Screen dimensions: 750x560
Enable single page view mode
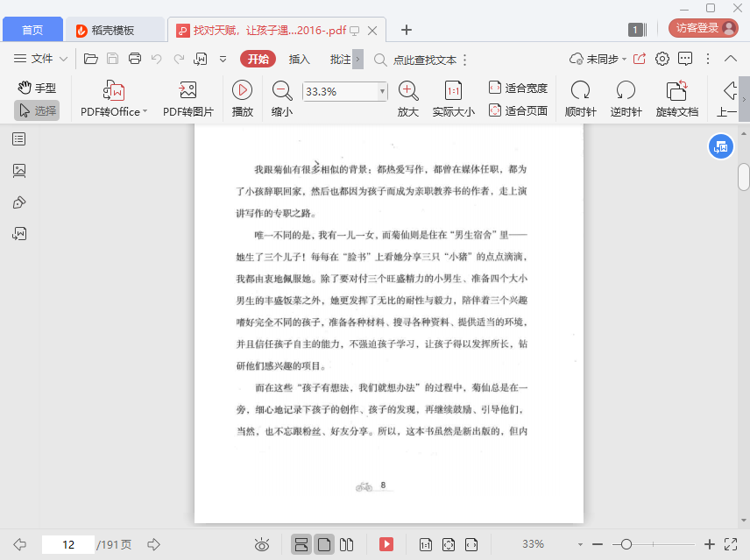[324, 544]
